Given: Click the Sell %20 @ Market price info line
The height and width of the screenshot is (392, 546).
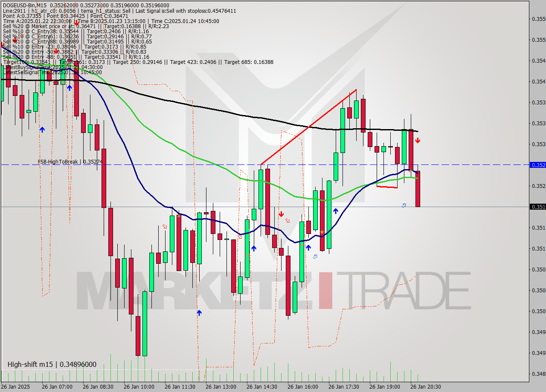Looking at the screenshot, I should (86, 26).
